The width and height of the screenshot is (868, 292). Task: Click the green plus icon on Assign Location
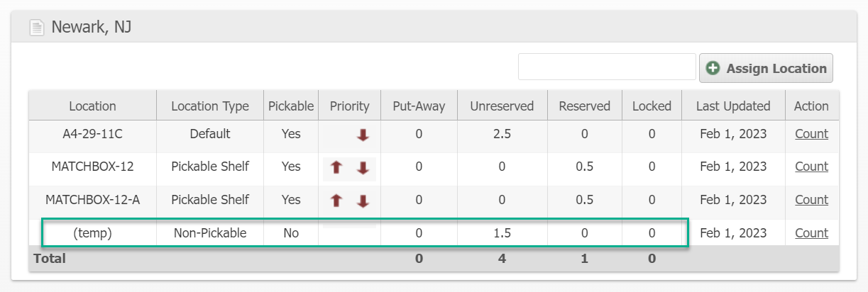click(x=713, y=69)
